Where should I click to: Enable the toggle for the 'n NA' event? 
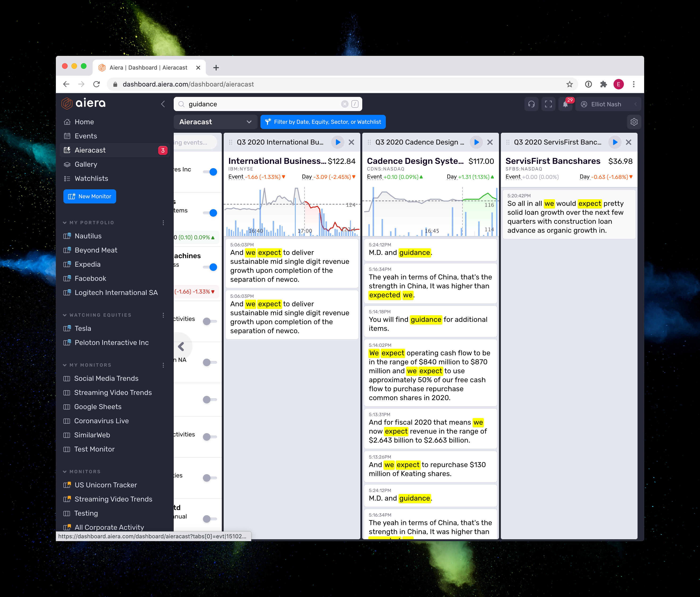pyautogui.click(x=210, y=362)
